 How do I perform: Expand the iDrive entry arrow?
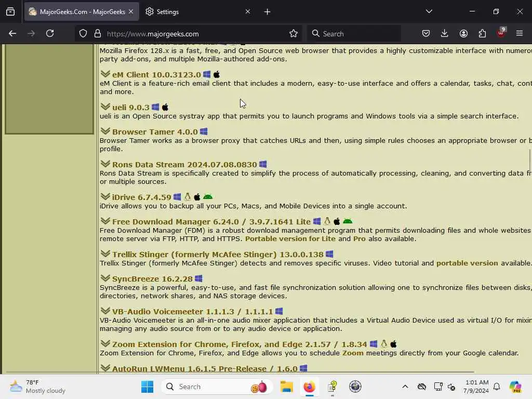(105, 196)
